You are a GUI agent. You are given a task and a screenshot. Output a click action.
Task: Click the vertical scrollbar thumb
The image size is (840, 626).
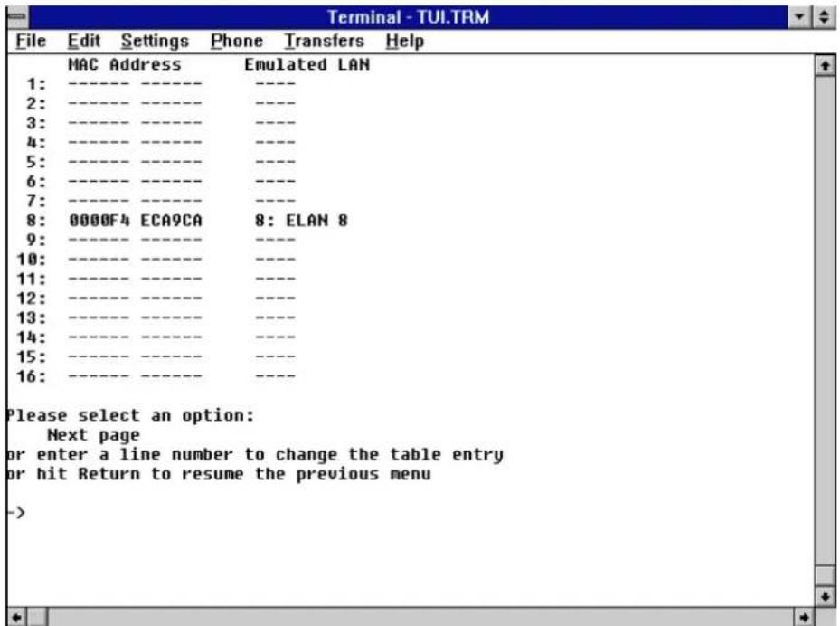(825, 576)
